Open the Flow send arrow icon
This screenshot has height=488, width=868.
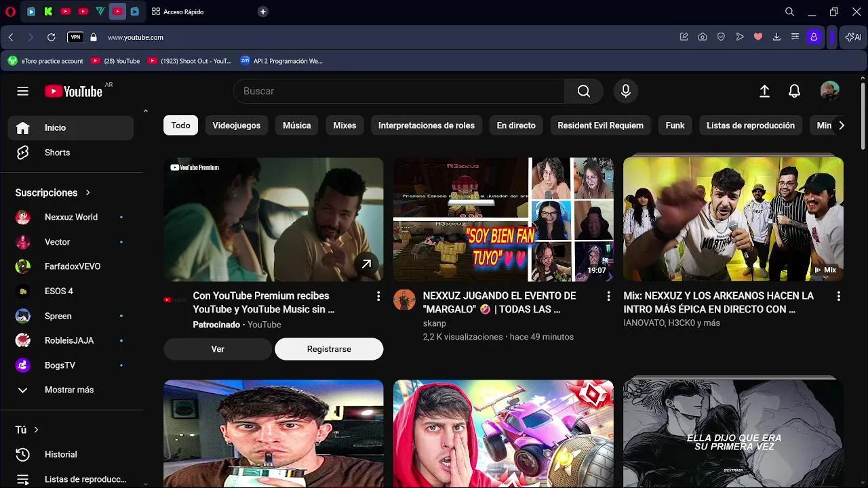point(740,37)
